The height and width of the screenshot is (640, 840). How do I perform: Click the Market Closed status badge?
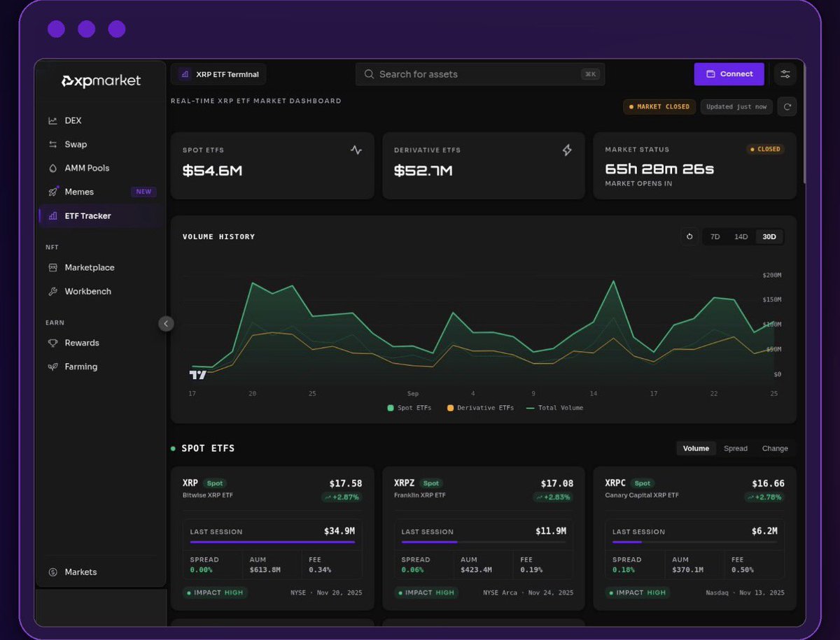[x=659, y=107]
